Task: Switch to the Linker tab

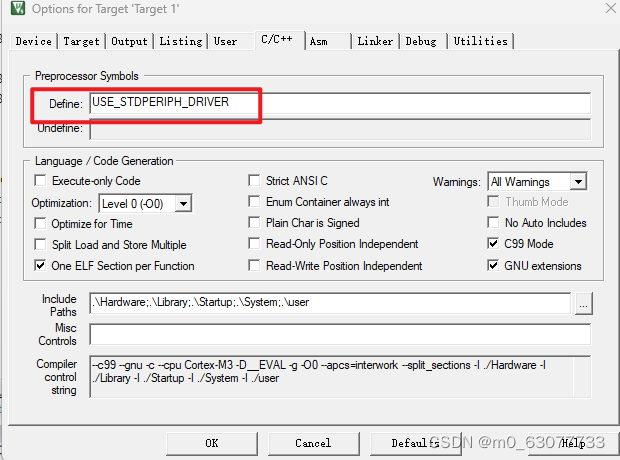Action: pos(375,41)
